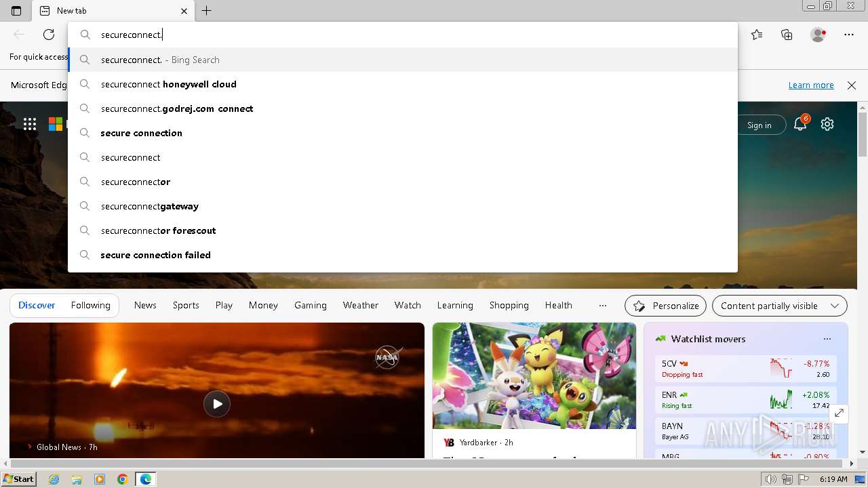Screen dimensions: 868x488
Task: Click the address bar text field
Action: (x=403, y=35)
